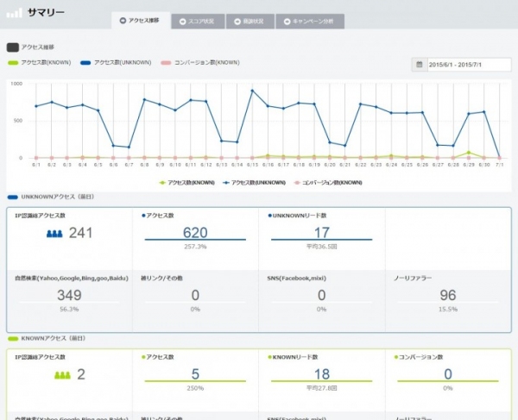Click the 6/1 label on the chart axis

pyautogui.click(x=36, y=165)
